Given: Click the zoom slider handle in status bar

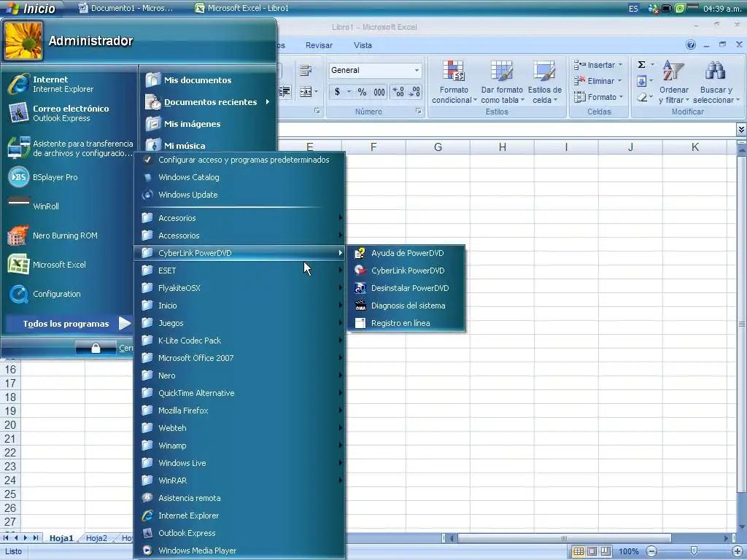Looking at the screenshot, I should (x=694, y=551).
